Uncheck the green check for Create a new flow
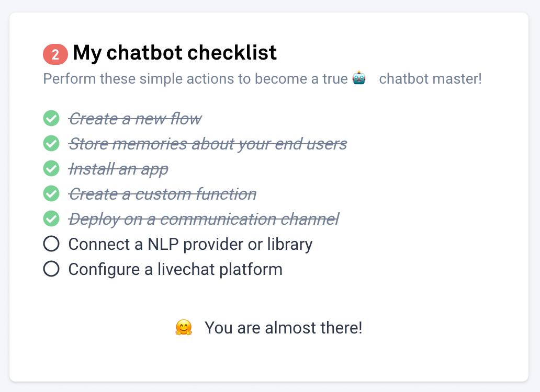 click(51, 118)
